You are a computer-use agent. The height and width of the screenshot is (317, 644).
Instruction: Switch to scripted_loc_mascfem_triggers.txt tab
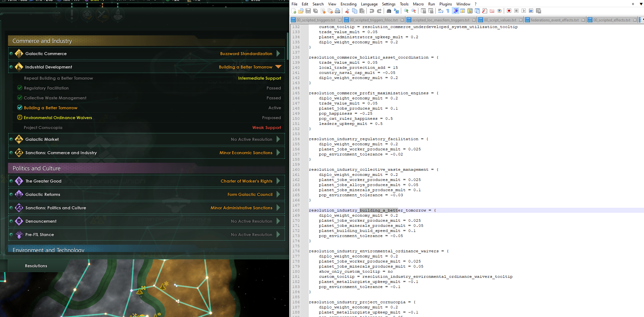click(441, 20)
